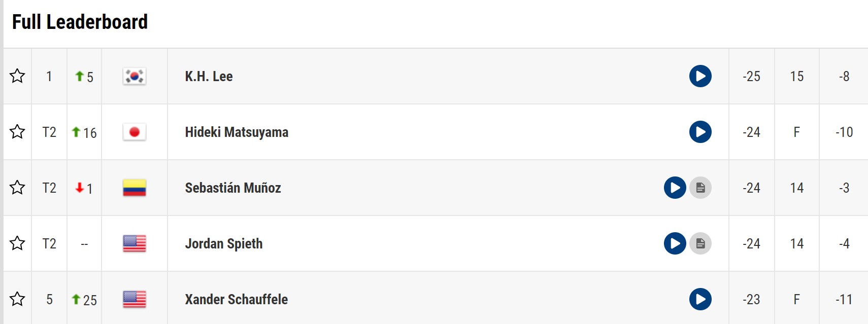Select the Sebastián Muñoz name link
This screenshot has width=868, height=324.
click(x=233, y=188)
